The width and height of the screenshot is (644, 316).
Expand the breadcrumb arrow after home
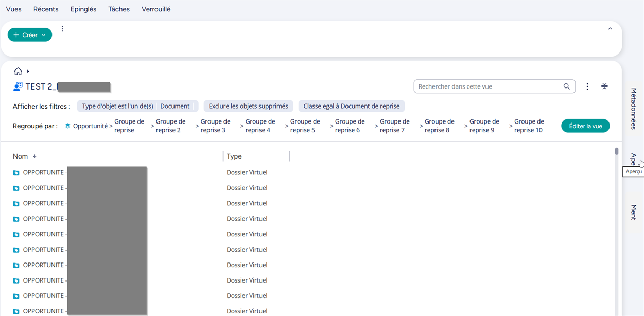coord(28,72)
